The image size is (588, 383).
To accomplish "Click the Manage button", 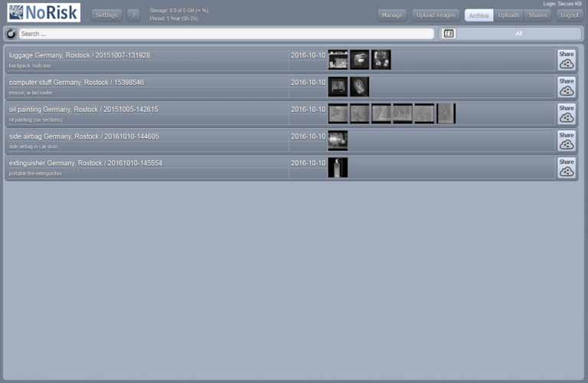I will [392, 15].
